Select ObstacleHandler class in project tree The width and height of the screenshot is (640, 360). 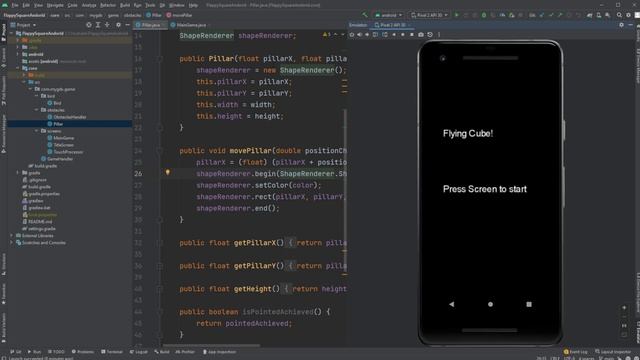click(67, 117)
